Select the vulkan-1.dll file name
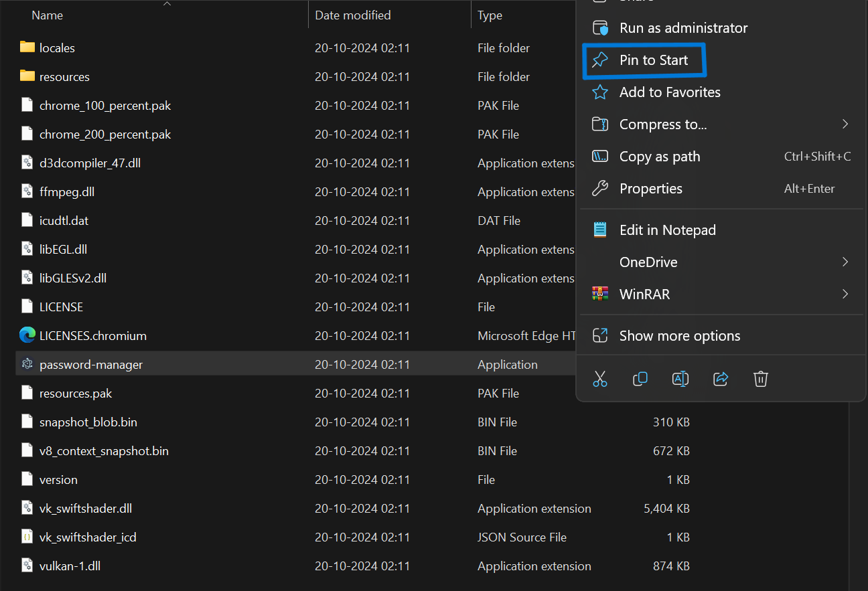This screenshot has width=868, height=591. tap(70, 566)
